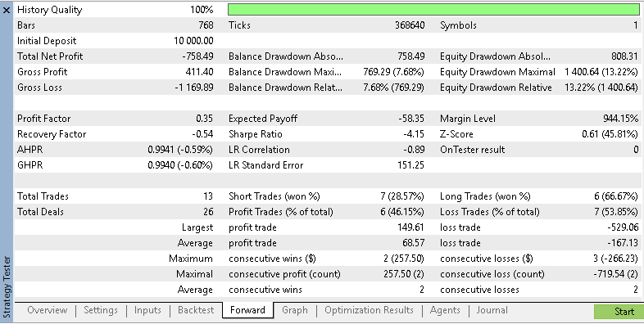Select the Profit Factor value 0.35
Image resolution: width=644 pixels, height=324 pixels.
(204, 119)
